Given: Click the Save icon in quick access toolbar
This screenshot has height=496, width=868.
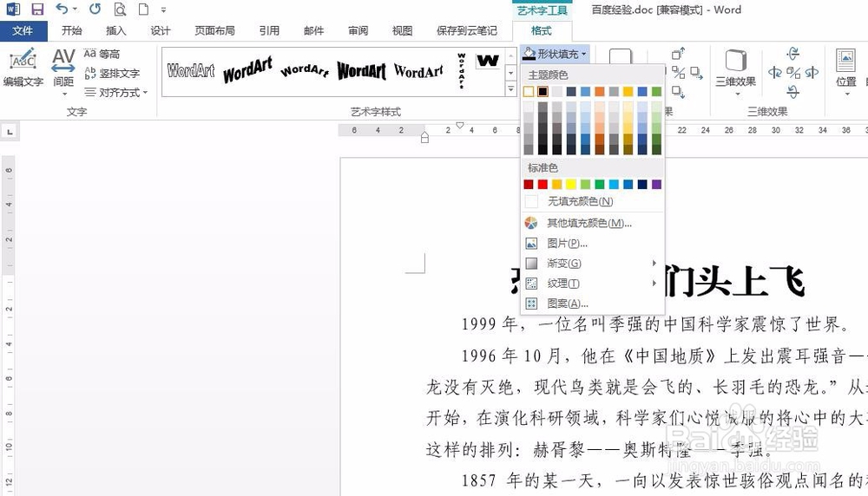Looking at the screenshot, I should coord(37,9).
